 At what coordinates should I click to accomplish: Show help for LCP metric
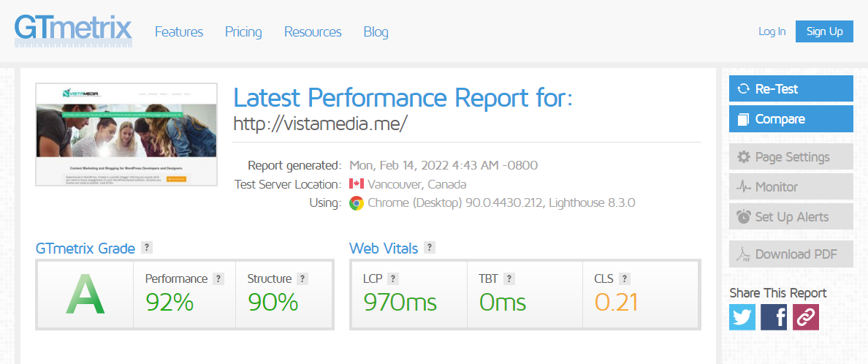point(393,278)
